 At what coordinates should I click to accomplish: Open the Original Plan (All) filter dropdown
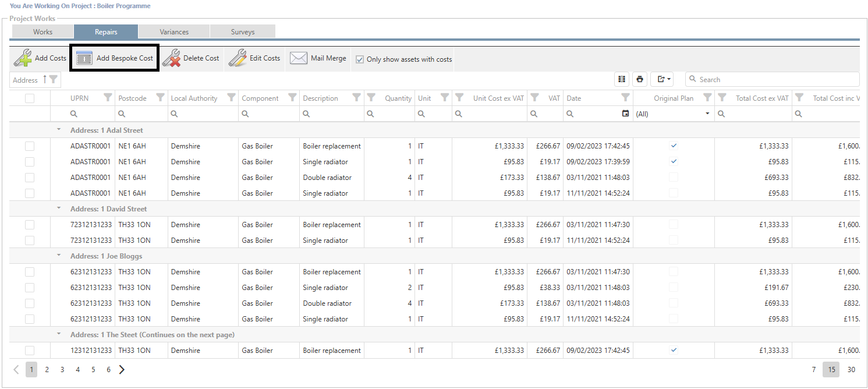coord(707,114)
